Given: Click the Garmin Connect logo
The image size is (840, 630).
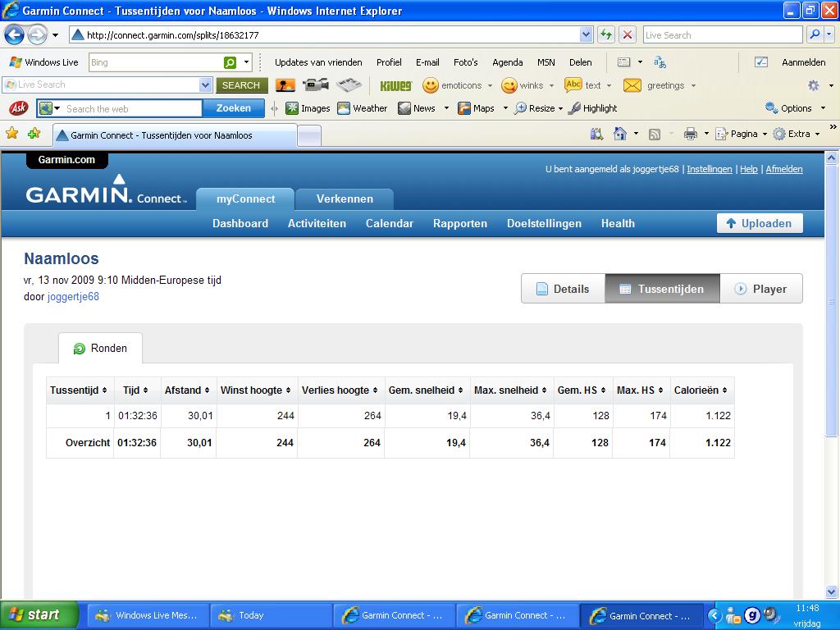Looking at the screenshot, I should tap(106, 190).
